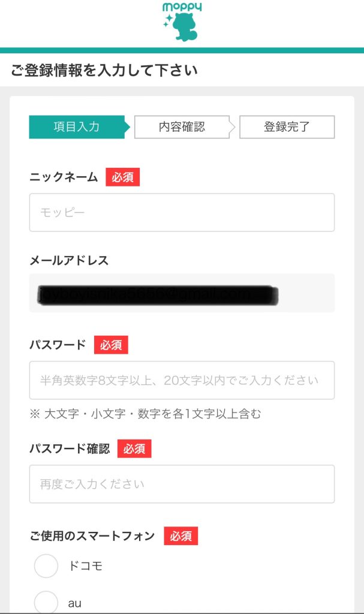364x614 pixels.
Task: Click the パスワード確認 field label
Action: click(70, 449)
